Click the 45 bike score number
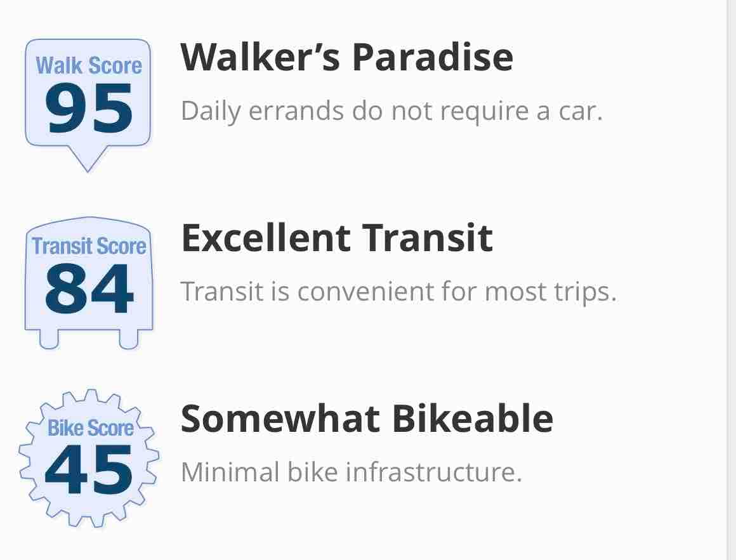The height and width of the screenshot is (560, 736). 88,469
